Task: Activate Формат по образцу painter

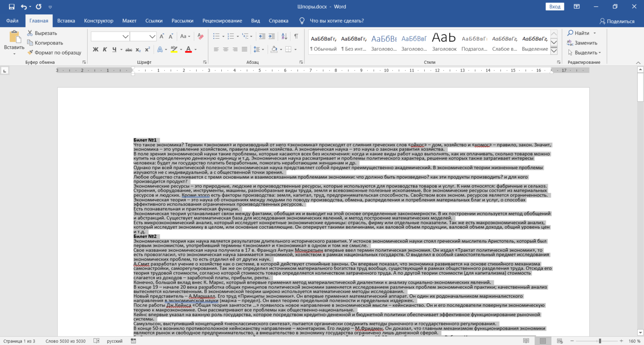Action: point(54,52)
